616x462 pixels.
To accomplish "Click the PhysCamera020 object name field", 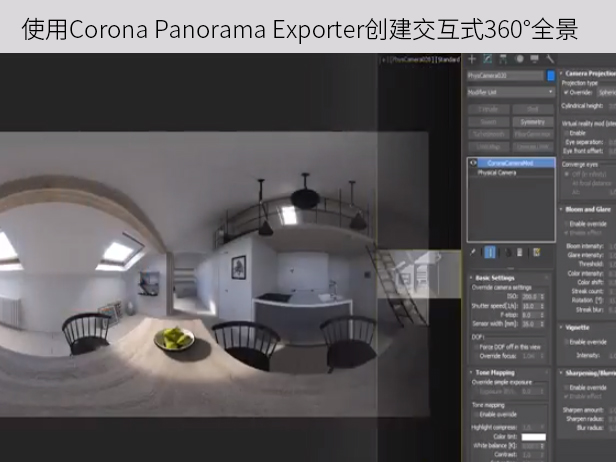I will (x=505, y=76).
